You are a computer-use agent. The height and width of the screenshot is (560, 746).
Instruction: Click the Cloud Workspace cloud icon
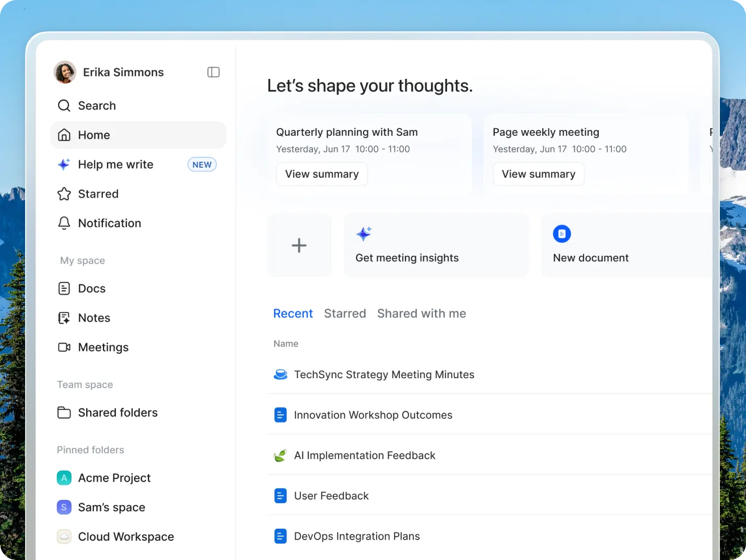(64, 536)
